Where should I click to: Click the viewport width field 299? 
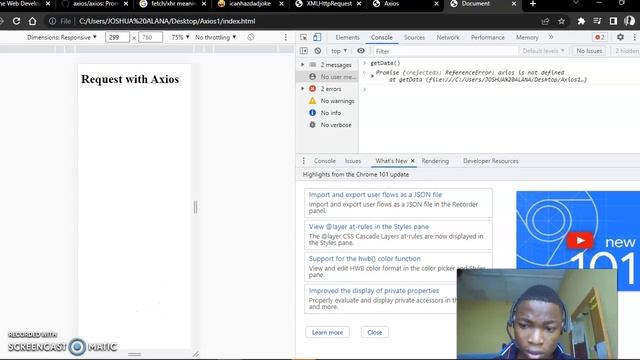[x=117, y=37]
